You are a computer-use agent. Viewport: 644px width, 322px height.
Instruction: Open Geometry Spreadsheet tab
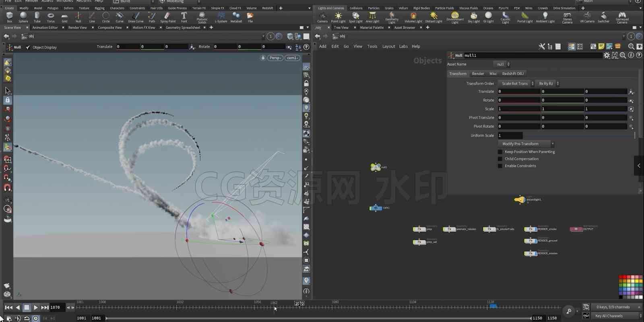183,28
